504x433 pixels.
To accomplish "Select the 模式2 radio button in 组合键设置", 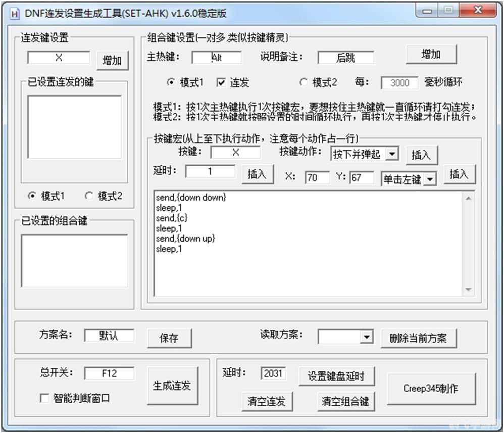I will pos(304,82).
